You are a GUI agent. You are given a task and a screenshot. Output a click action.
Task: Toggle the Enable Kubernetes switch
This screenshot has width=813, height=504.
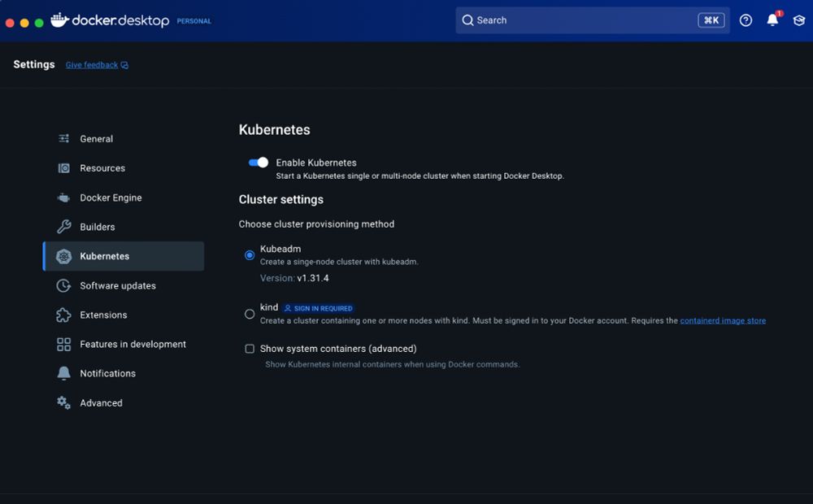[259, 163]
